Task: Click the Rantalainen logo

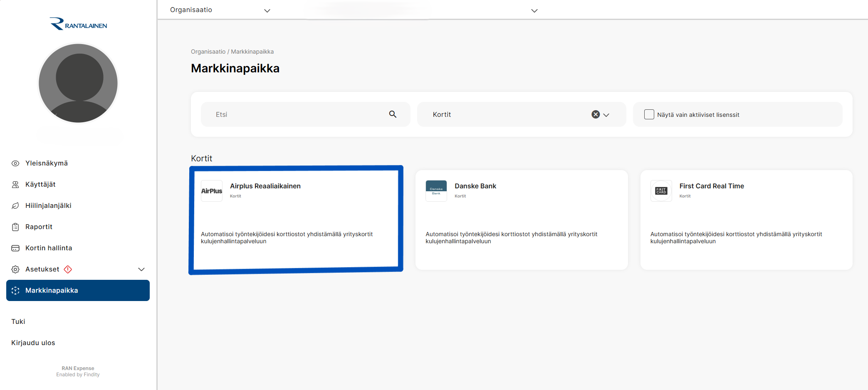Action: point(78,24)
